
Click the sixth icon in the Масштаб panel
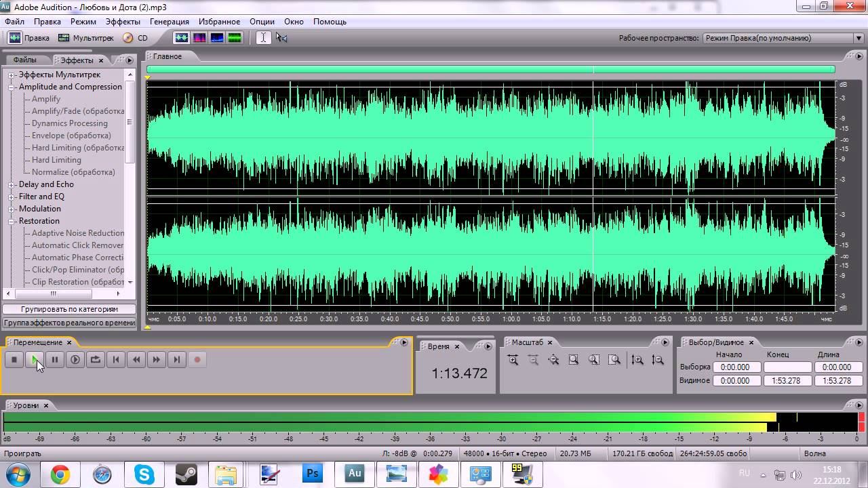pos(615,361)
